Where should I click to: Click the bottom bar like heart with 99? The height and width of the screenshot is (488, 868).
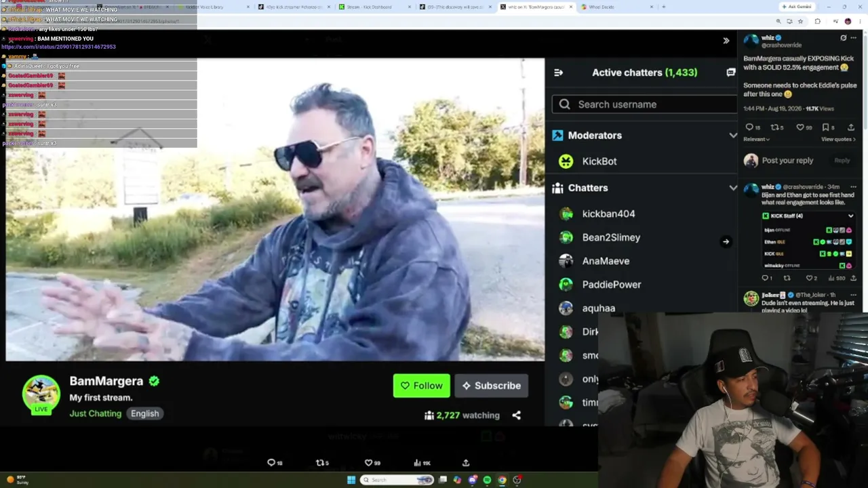[369, 463]
